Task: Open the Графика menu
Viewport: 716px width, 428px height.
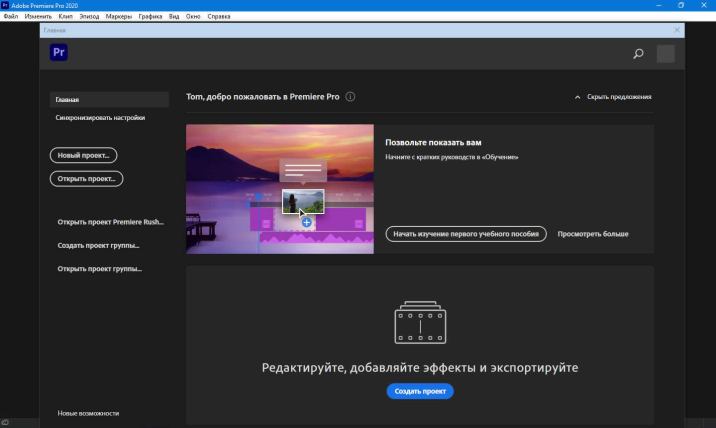Action: (150, 17)
